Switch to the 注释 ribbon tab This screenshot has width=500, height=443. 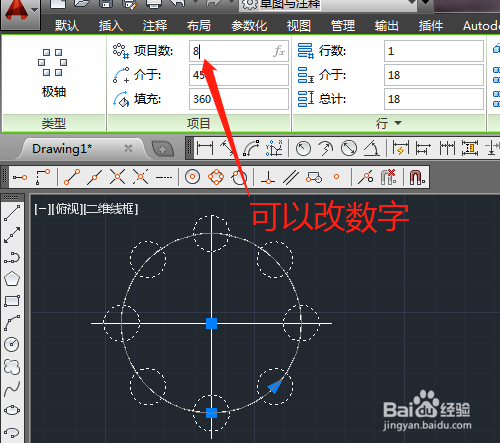[x=155, y=25]
